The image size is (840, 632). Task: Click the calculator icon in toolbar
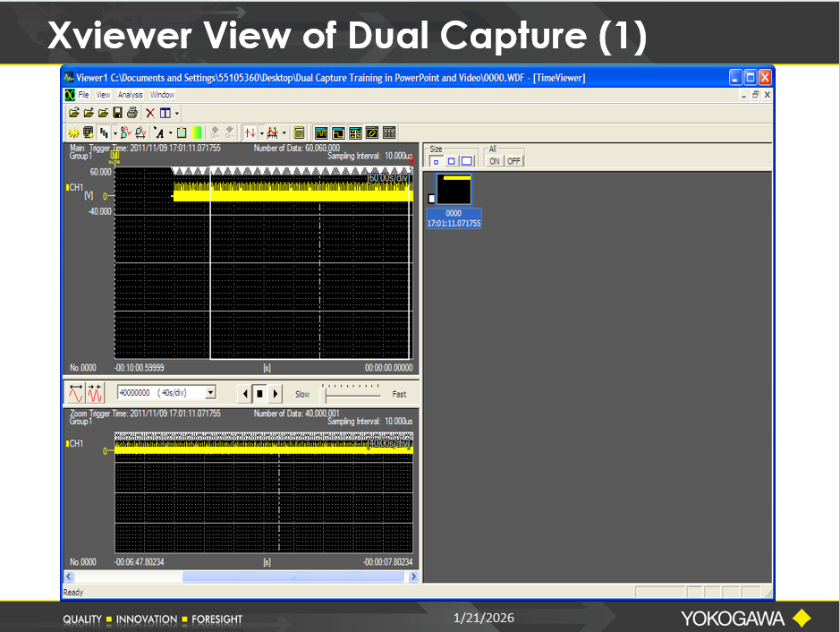pos(300,132)
